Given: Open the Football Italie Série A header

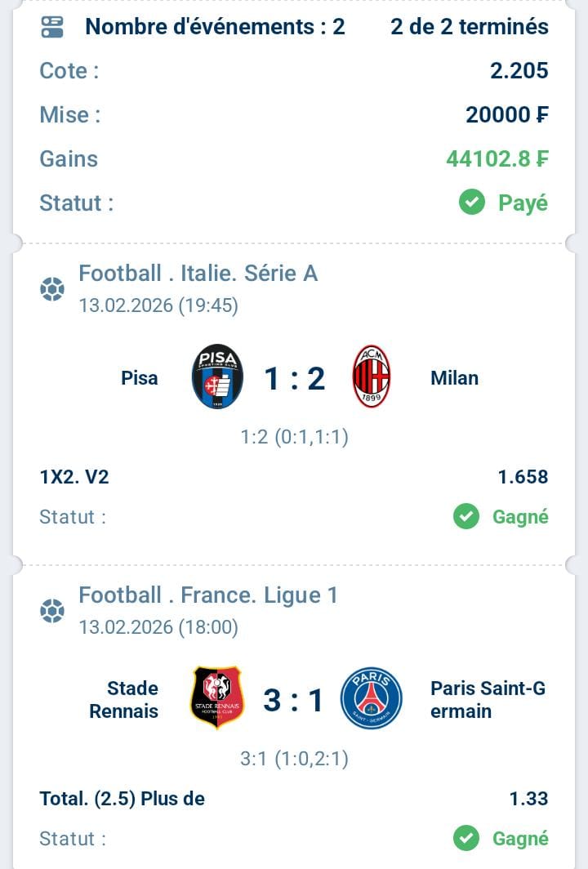Looking at the screenshot, I should pyautogui.click(x=198, y=273).
